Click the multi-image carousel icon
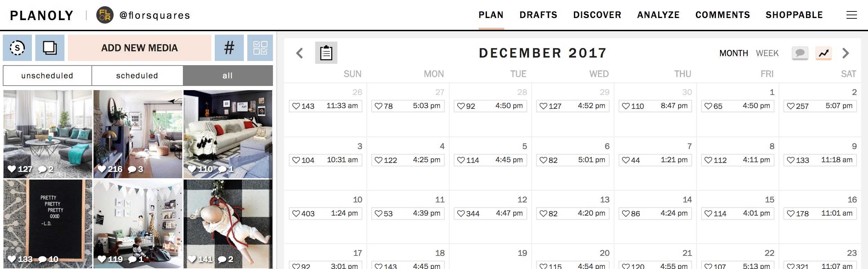The width and height of the screenshot is (868, 269). click(50, 48)
